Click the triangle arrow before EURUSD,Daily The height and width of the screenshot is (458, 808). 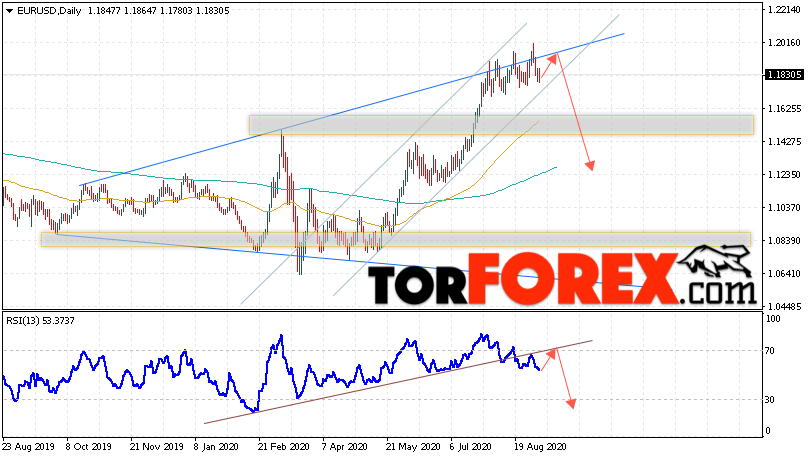10,11
